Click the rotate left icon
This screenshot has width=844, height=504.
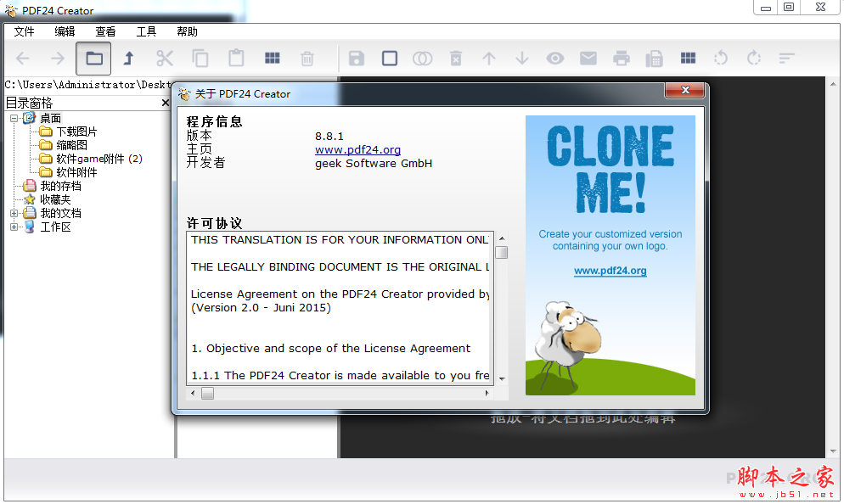pyautogui.click(x=721, y=58)
